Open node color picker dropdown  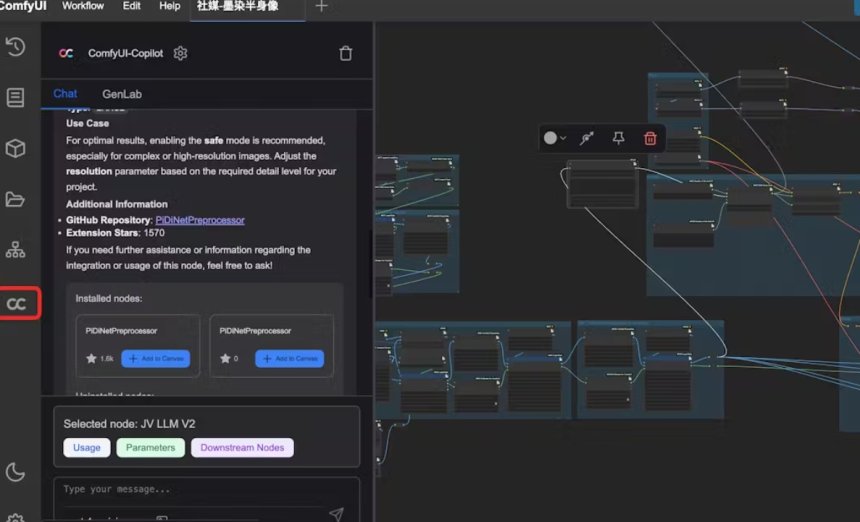coord(555,138)
